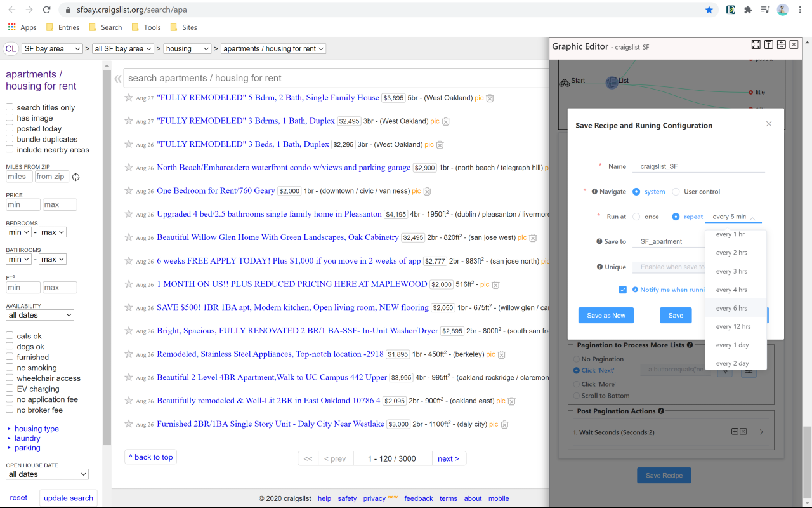Select the 'once' run option
The height and width of the screenshot is (508, 812).
(637, 217)
